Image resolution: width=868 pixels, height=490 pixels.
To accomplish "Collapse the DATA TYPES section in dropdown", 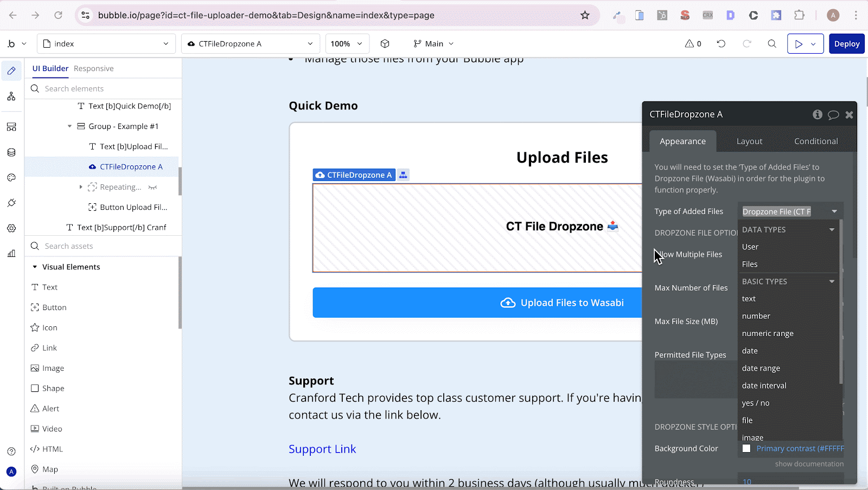I will tap(832, 230).
